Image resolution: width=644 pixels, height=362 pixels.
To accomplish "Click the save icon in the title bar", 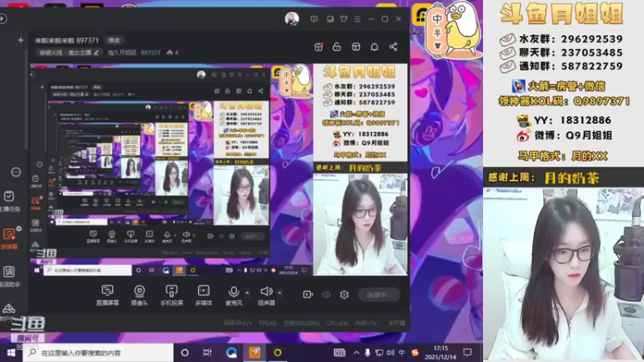I will (x=330, y=19).
